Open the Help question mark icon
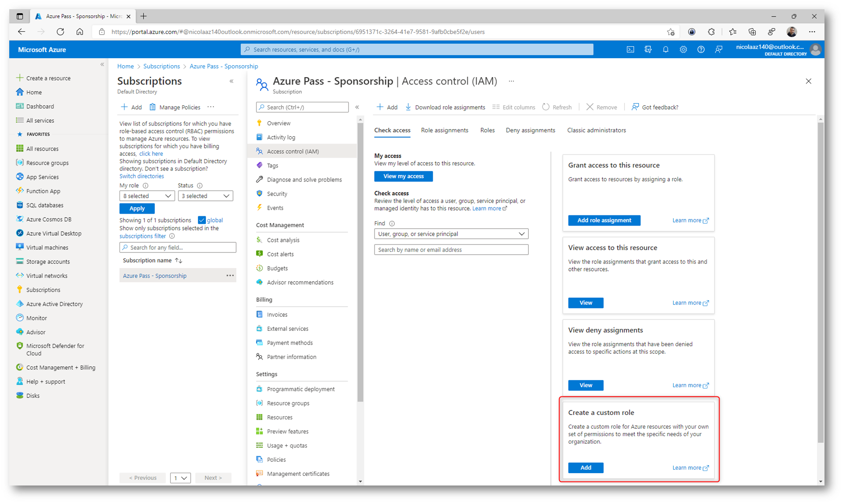The width and height of the screenshot is (843, 504). (x=701, y=49)
